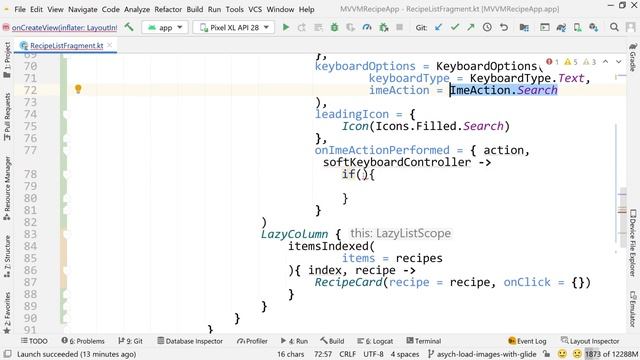This screenshot has width=640, height=360.
Task: Change CRLF line separator in status bar
Action: pos(347,354)
